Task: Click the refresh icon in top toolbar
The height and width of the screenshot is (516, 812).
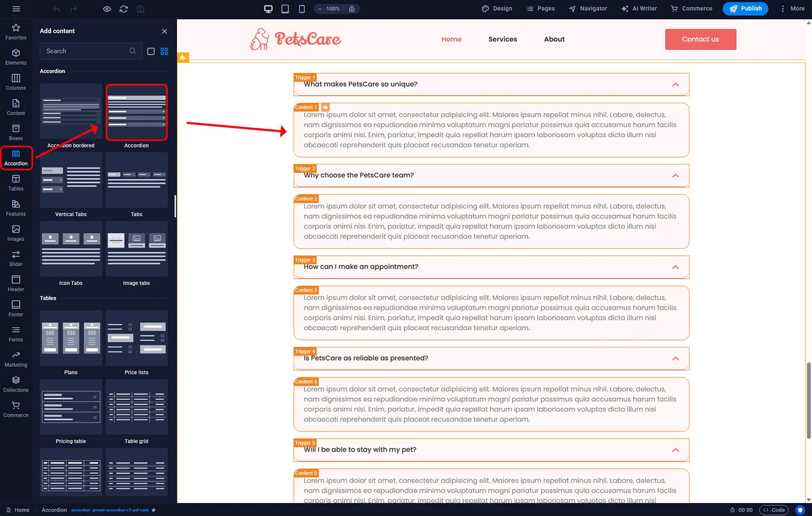Action: [x=123, y=9]
